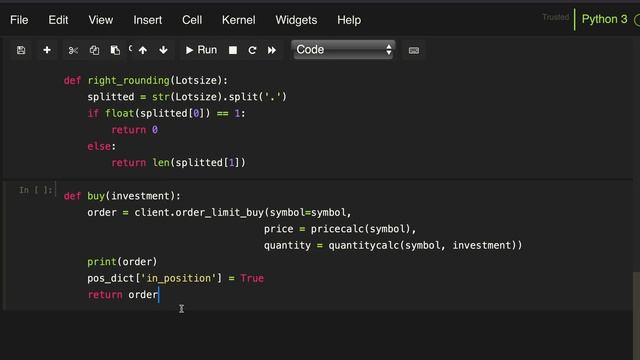Click the splitted = str(Lotsize).split line
The height and width of the screenshot is (360, 640).
[x=187, y=97]
